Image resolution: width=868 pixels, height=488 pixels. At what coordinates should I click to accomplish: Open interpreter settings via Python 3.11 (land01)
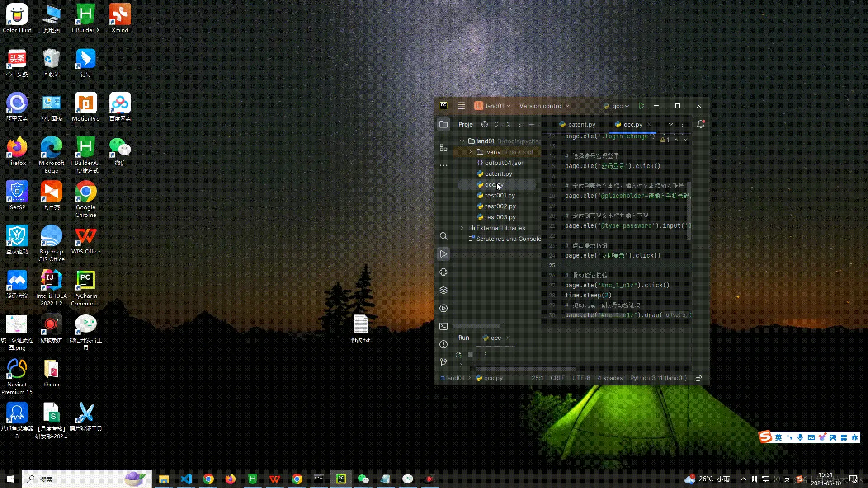[658, 378]
